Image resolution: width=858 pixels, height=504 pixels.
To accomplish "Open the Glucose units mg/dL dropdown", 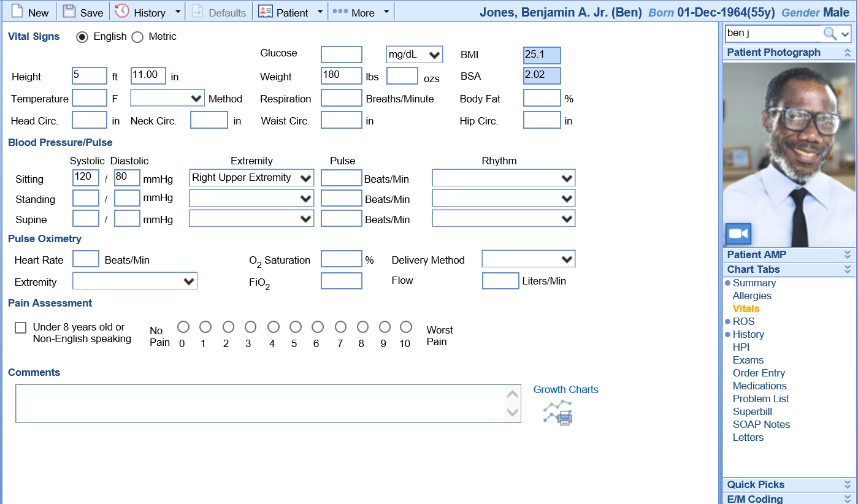I will pos(415,55).
